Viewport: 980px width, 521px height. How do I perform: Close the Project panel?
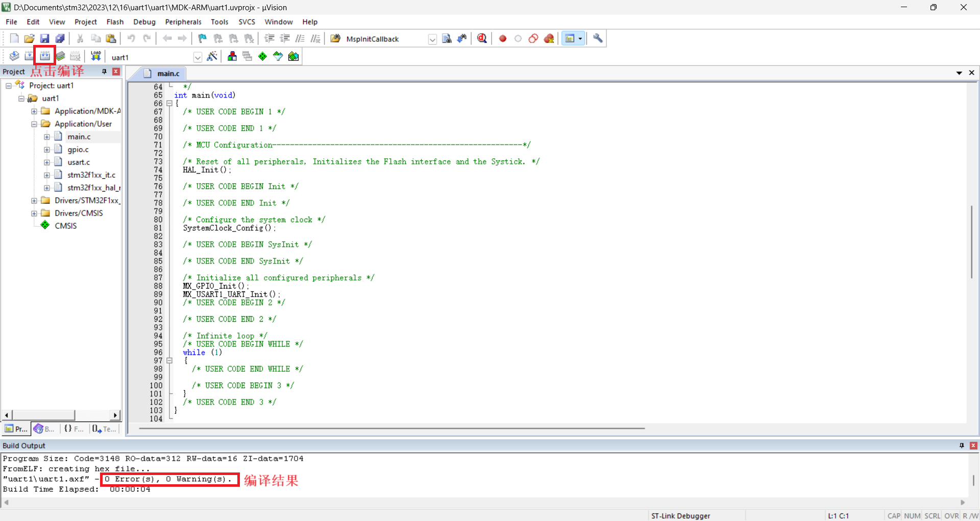coord(116,72)
